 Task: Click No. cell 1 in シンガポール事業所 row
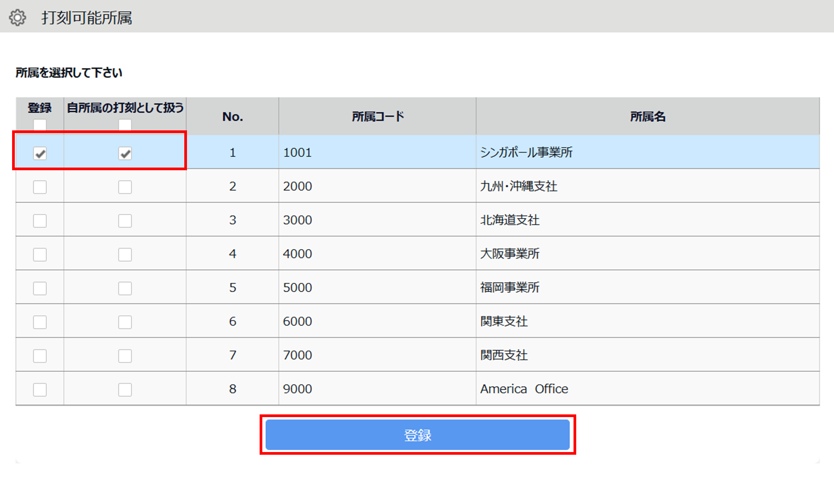232,152
